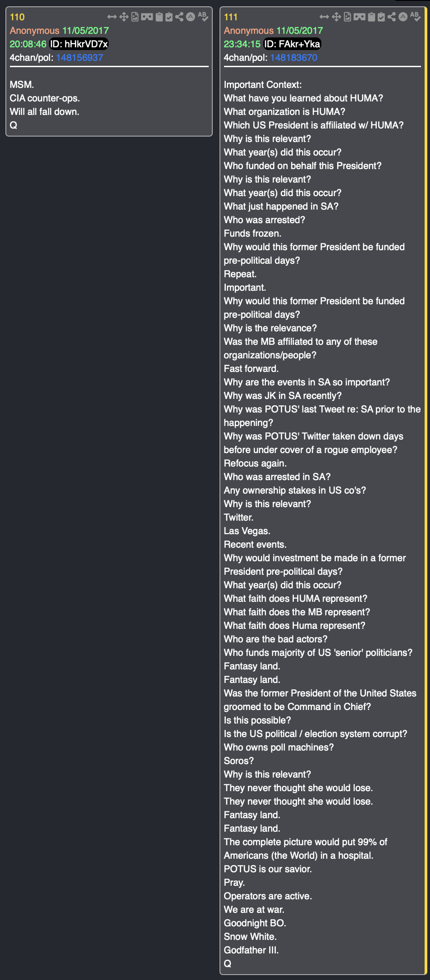The image size is (430, 980).
Task: Click the ID: FAkr+Yka badge
Action: pyautogui.click(x=292, y=44)
